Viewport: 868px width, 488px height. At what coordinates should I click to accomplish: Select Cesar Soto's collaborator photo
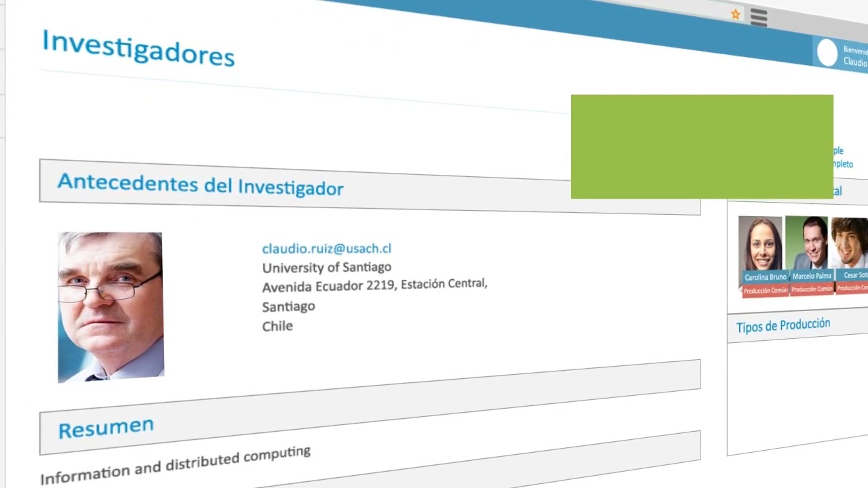pyautogui.click(x=850, y=242)
